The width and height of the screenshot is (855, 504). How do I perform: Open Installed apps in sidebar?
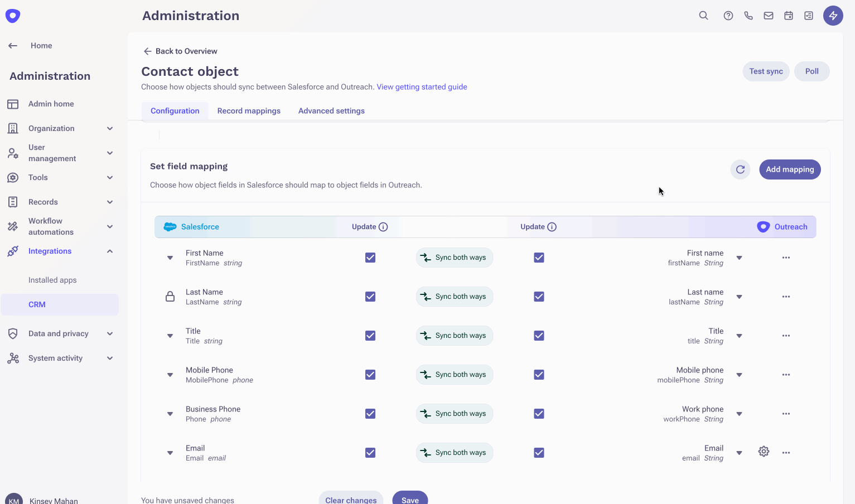coord(52,280)
